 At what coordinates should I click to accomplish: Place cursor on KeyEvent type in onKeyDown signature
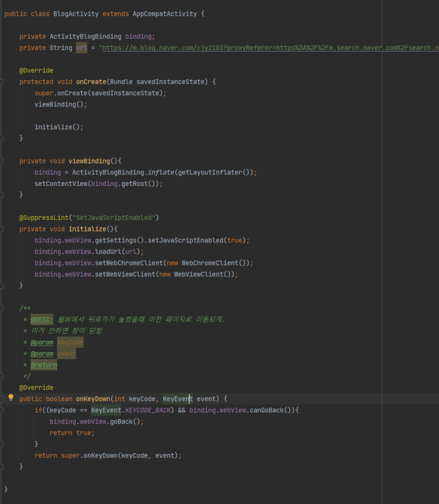[x=178, y=399]
